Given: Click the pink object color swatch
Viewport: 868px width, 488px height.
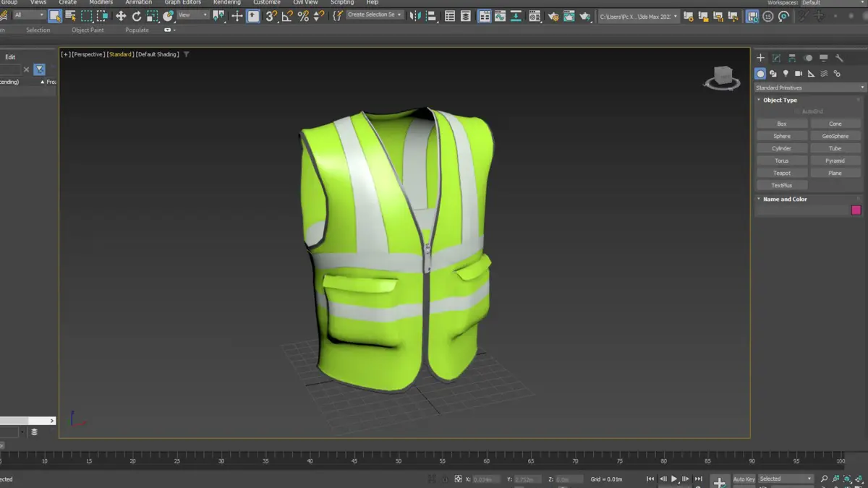Looking at the screenshot, I should pyautogui.click(x=856, y=210).
